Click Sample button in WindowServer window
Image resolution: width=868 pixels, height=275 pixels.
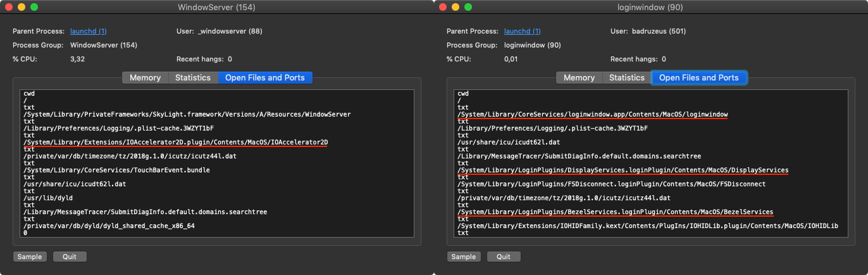click(x=30, y=257)
